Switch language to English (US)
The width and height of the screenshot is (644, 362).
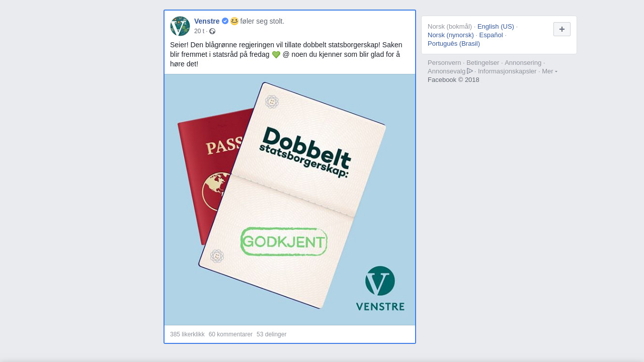(496, 27)
